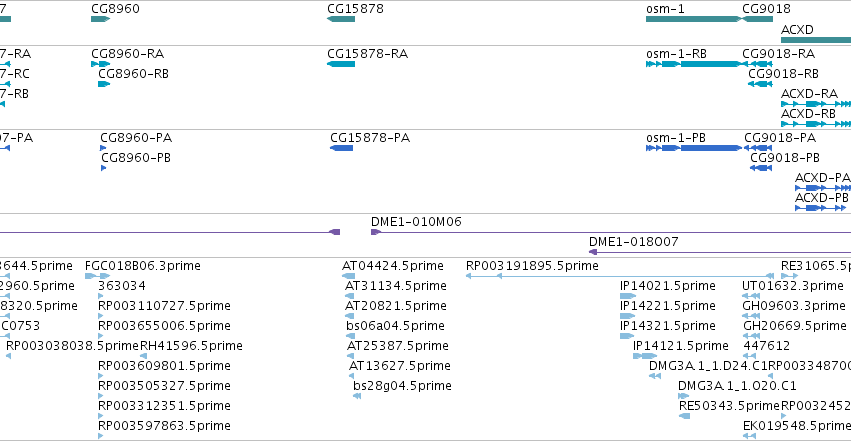851x441 pixels.
Task: Select the osm-1-PB protein glyph
Action: click(x=694, y=148)
